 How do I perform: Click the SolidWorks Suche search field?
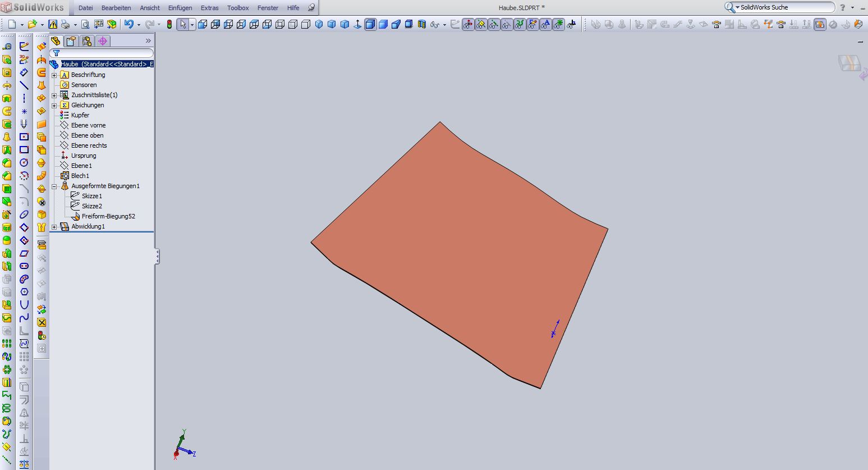click(x=787, y=8)
